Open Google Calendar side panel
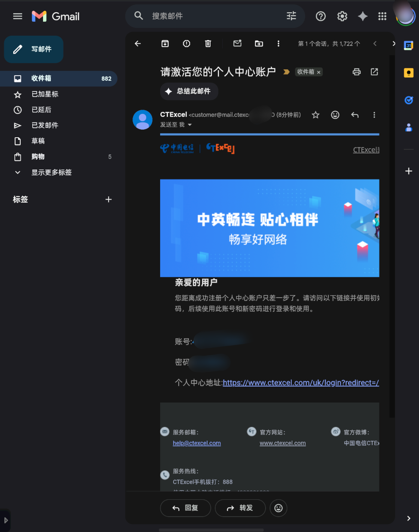 pos(408,45)
